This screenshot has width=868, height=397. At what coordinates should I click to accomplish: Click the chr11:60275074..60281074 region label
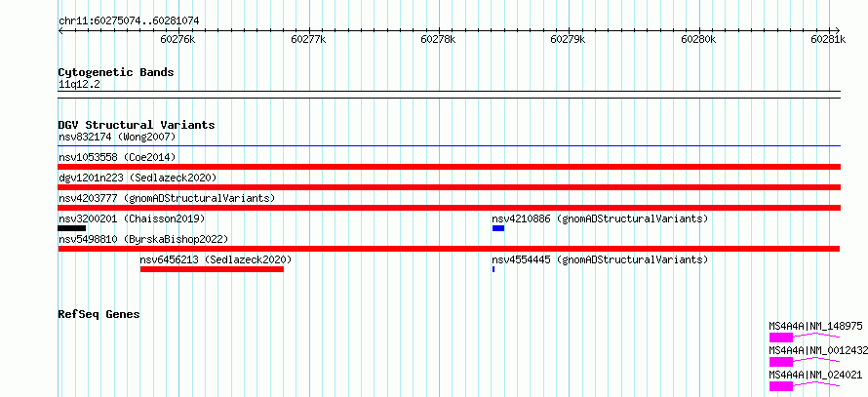pyautogui.click(x=129, y=21)
